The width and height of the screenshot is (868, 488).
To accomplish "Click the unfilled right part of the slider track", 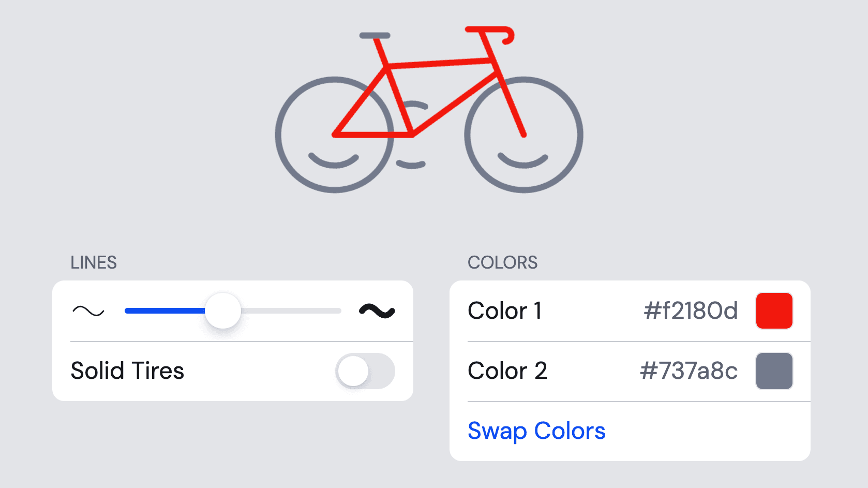I will coord(290,311).
